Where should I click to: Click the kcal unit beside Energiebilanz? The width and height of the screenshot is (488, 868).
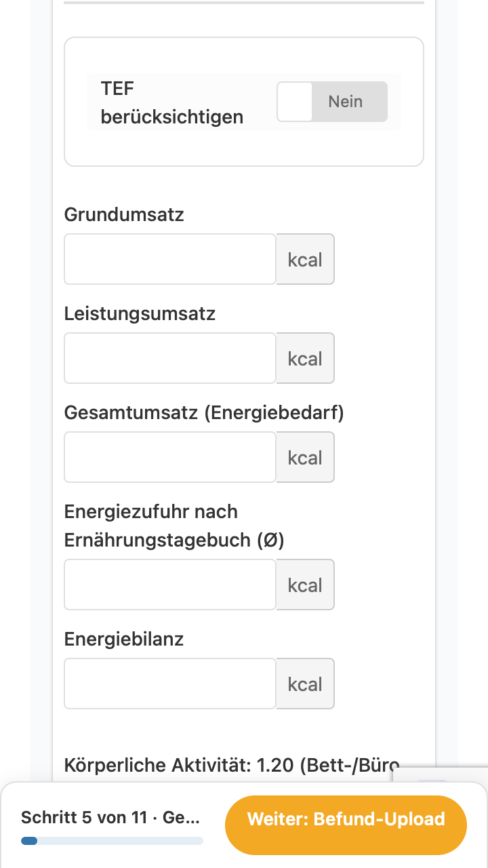click(305, 684)
